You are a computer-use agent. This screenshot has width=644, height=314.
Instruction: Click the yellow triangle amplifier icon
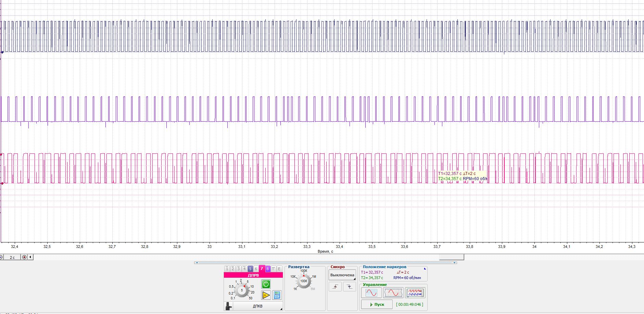(x=266, y=295)
